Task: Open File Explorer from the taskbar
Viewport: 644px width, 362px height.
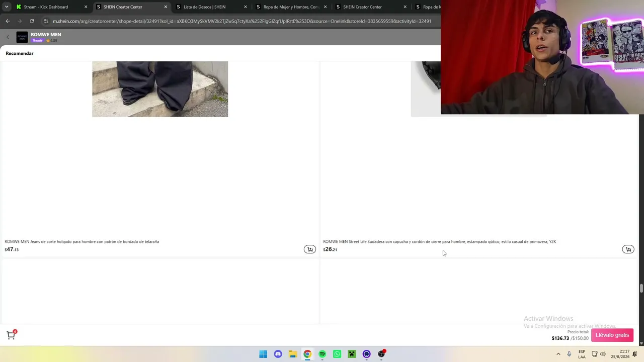Action: tap(292, 354)
